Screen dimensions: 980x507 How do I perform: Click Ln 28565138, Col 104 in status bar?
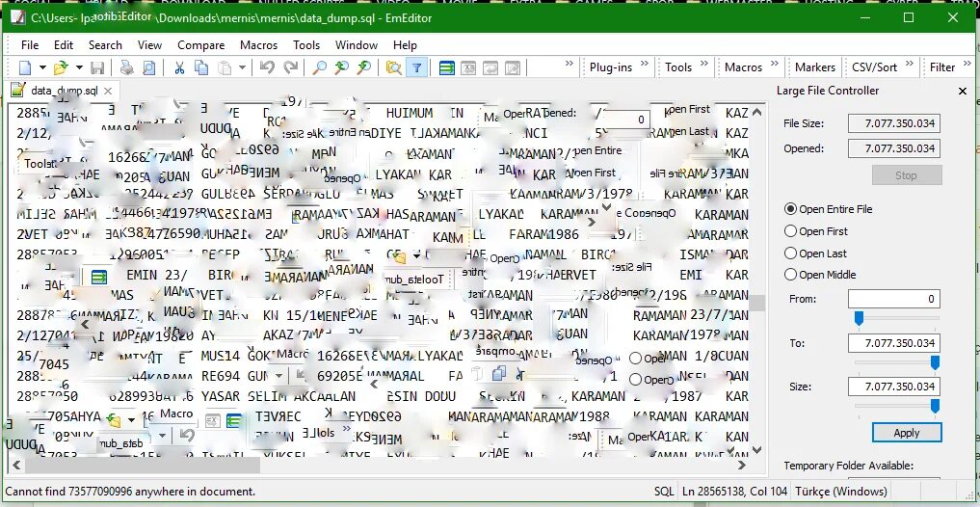(x=735, y=492)
